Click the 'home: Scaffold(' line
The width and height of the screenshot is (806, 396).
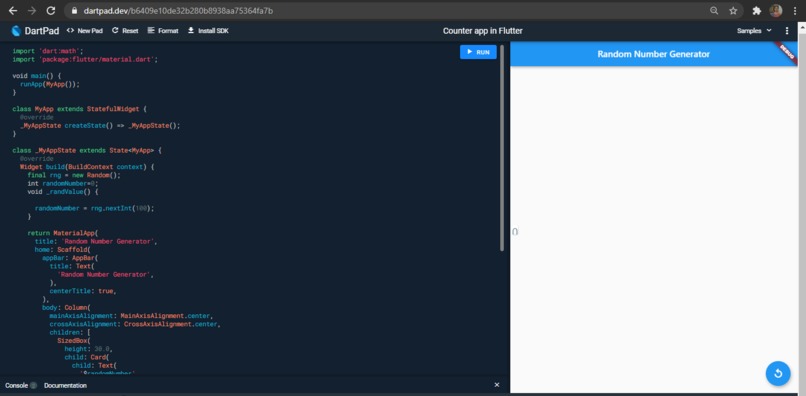point(62,249)
